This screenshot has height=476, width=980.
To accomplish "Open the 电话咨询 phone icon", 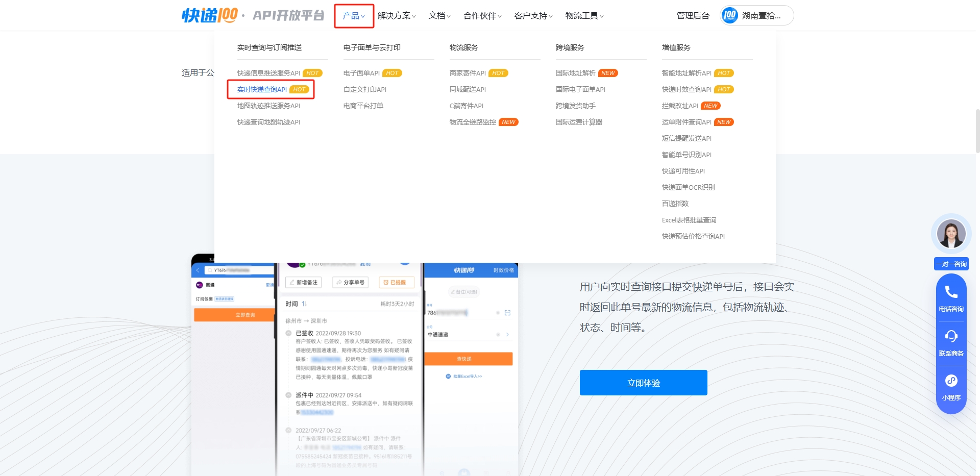I will [951, 292].
